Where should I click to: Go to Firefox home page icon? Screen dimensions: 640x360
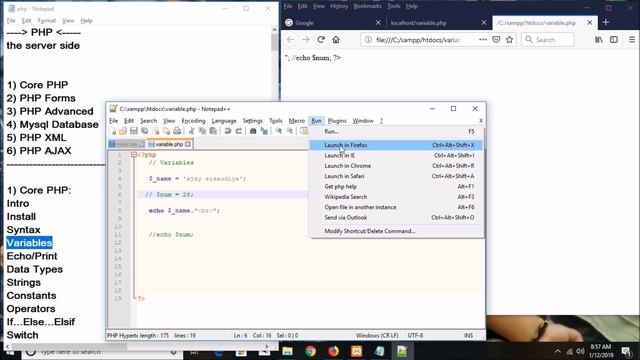tap(336, 40)
